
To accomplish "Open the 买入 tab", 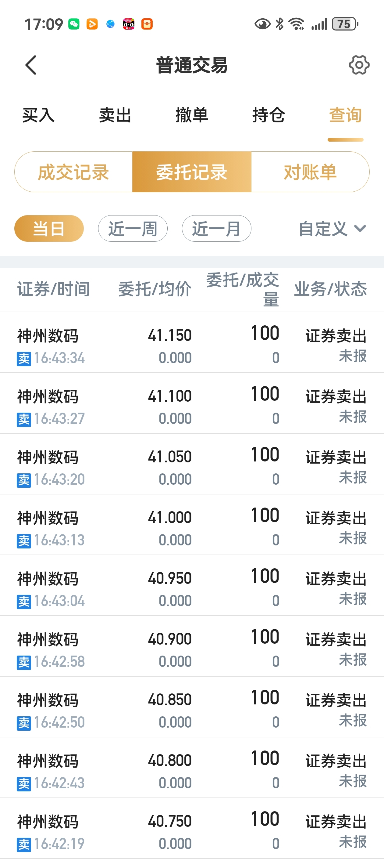I will (38, 115).
